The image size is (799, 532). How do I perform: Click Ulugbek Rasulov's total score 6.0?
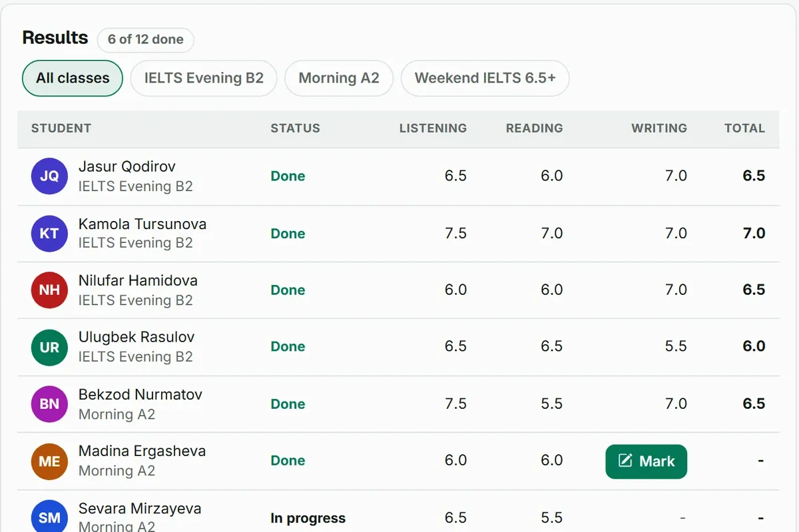pos(754,347)
